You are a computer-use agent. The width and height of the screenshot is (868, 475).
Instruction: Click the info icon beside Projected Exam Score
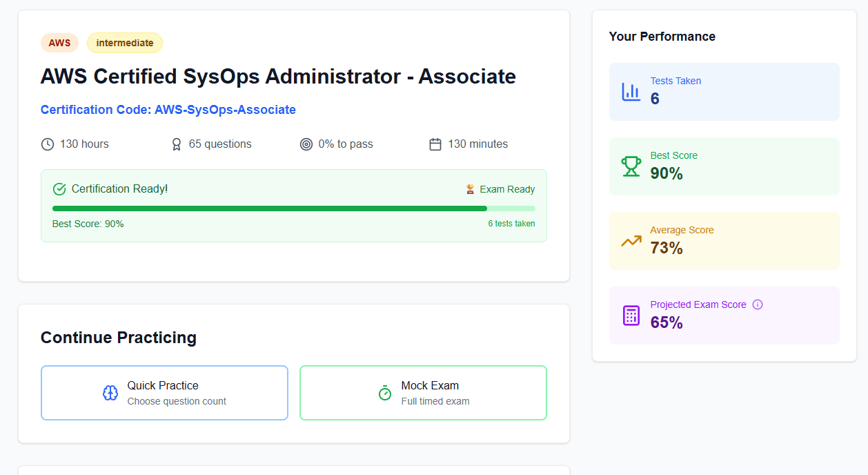(758, 304)
